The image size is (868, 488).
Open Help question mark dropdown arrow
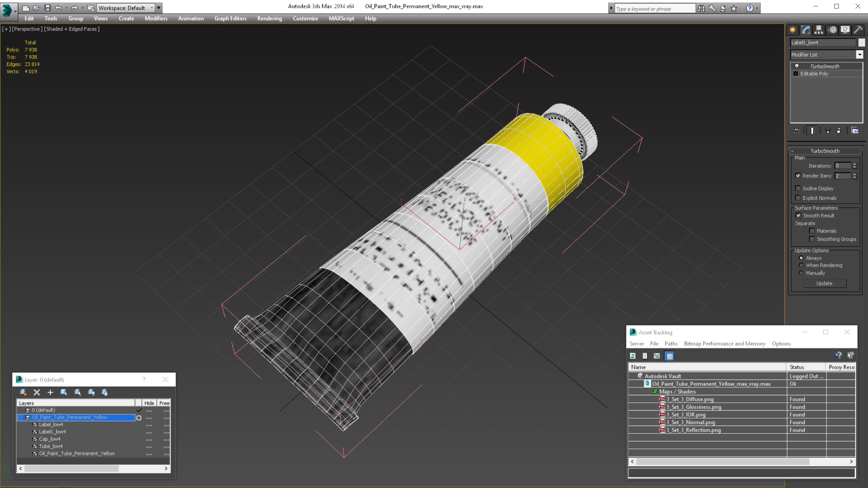[x=757, y=8]
